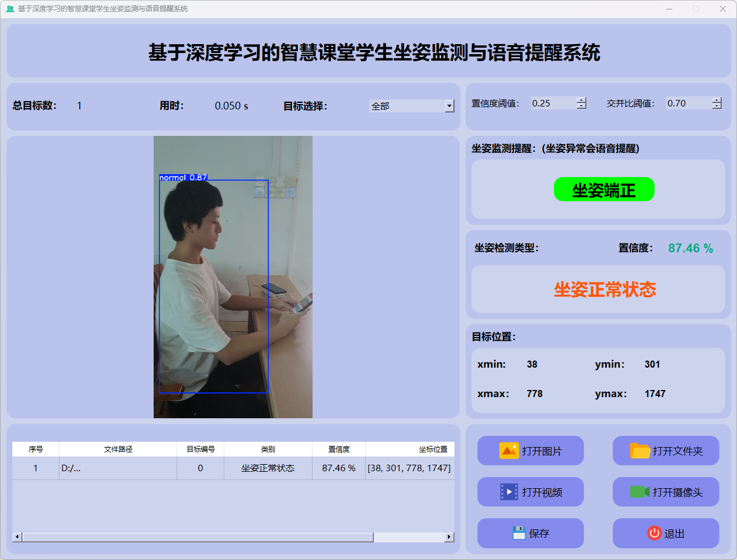Click the 打开视频 button label
737x560 pixels.
(x=542, y=492)
